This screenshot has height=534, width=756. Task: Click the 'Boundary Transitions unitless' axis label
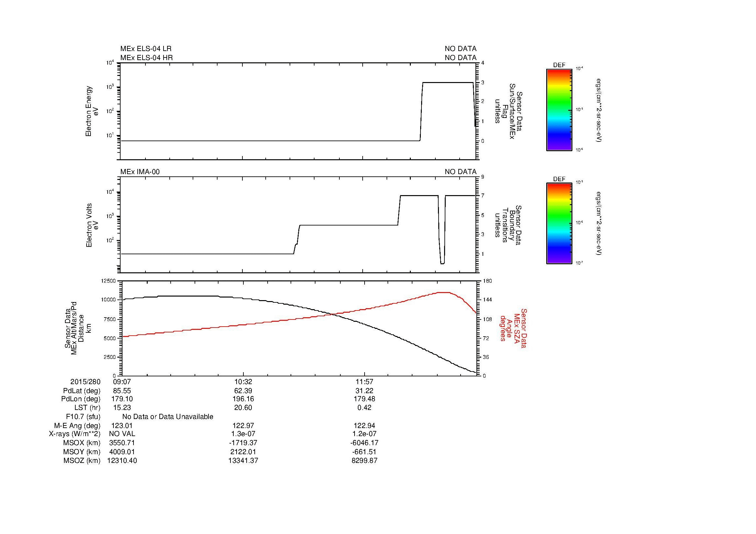tap(507, 225)
